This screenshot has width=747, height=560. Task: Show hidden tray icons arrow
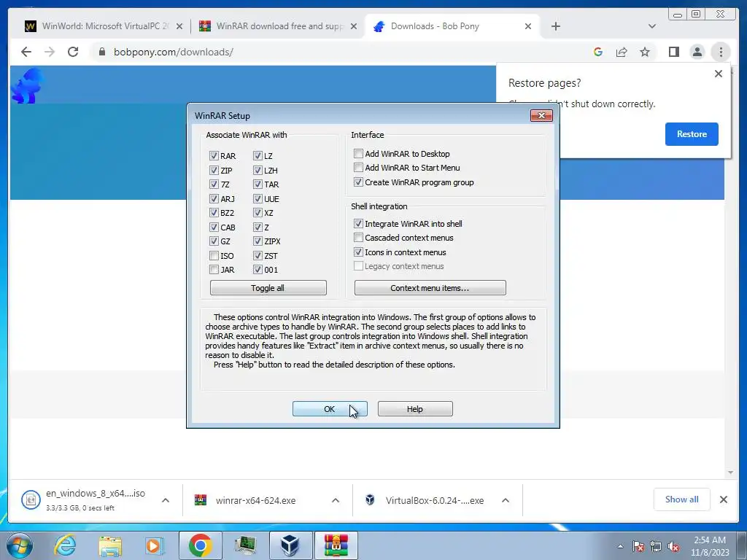tap(620, 546)
